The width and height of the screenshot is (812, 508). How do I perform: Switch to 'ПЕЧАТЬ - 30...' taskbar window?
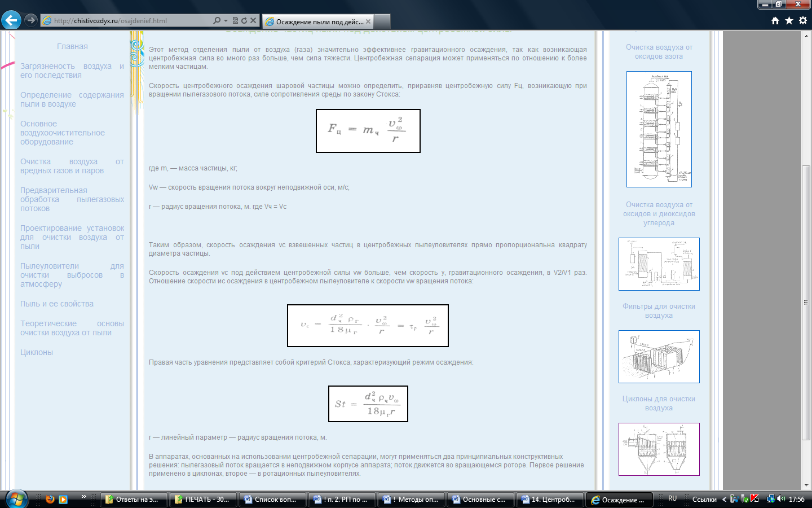[204, 500]
